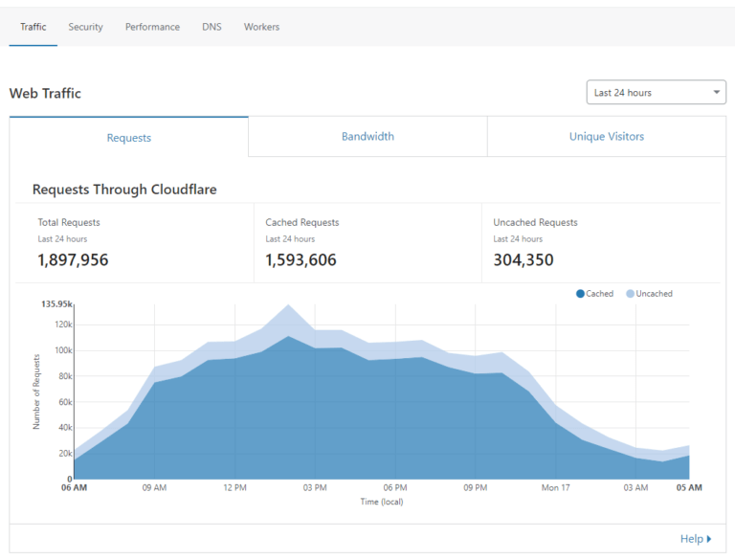Toggle the Cached series in legend
This screenshot has width=735, height=560.
599,294
